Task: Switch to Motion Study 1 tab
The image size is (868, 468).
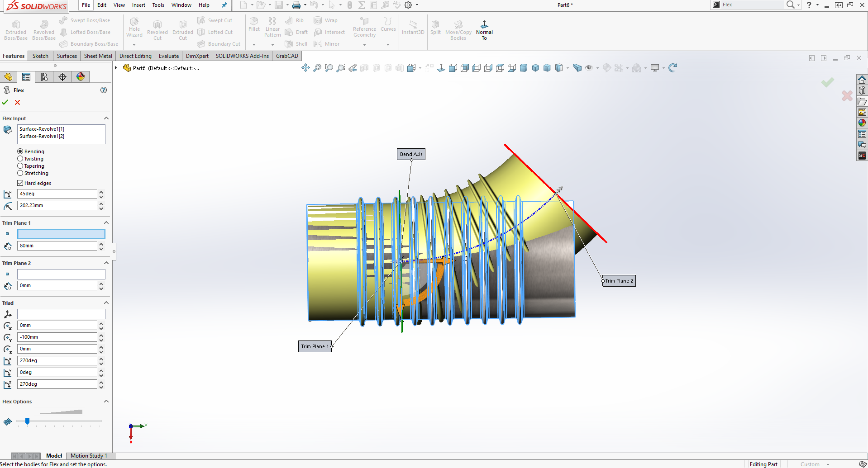Action: point(89,456)
